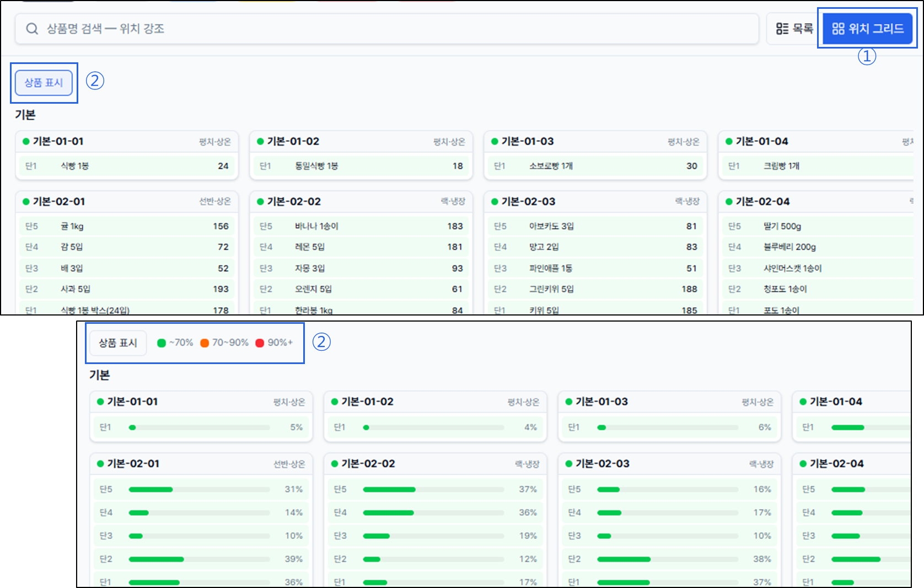Click green status dot above 귤 1kg row
924x588 pixels.
(26, 202)
